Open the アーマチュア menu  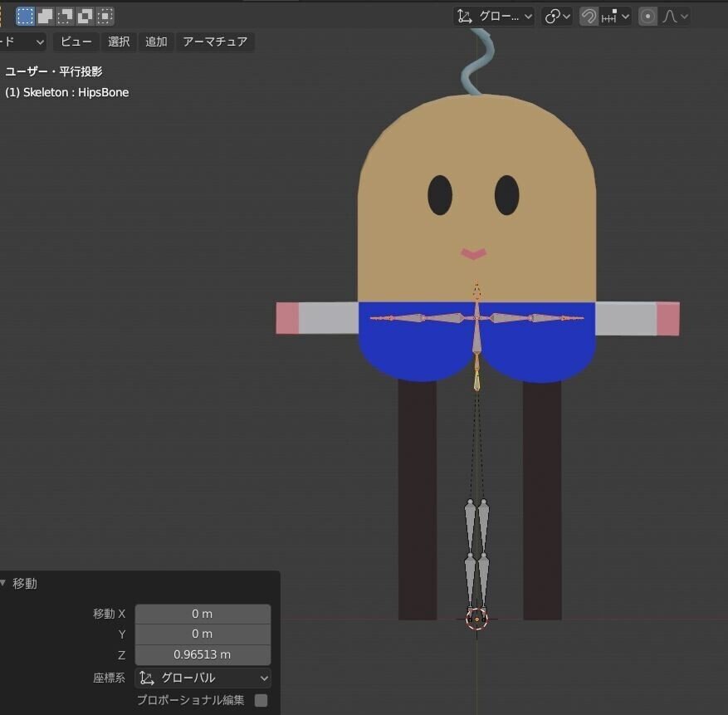(x=215, y=42)
